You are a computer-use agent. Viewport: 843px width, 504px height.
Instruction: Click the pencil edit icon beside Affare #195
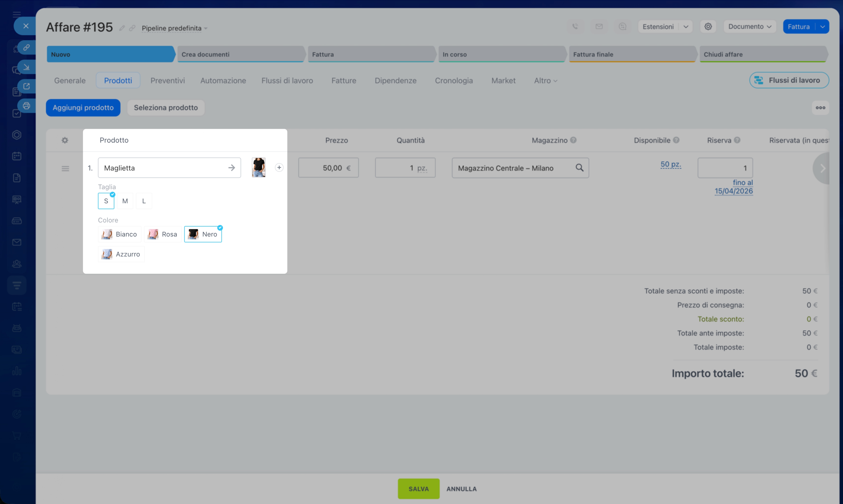coord(122,28)
